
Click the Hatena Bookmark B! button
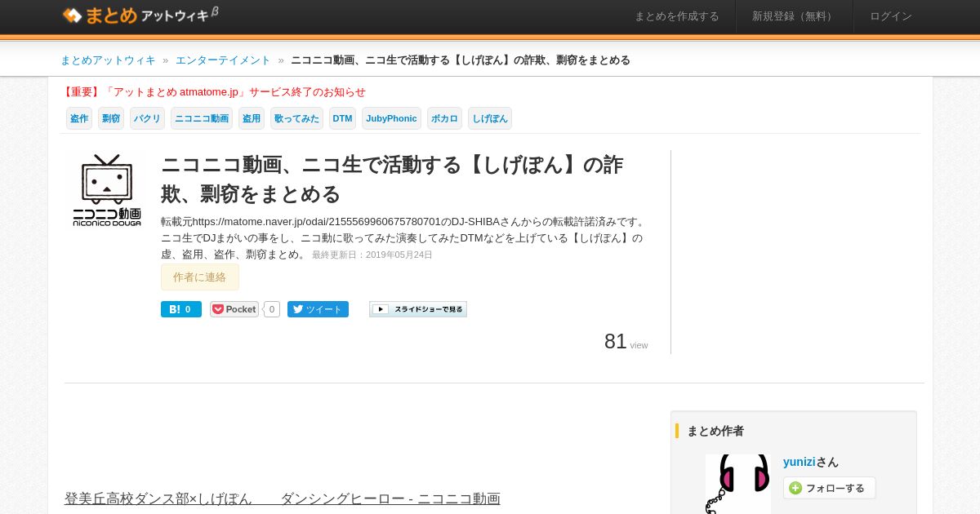tap(181, 309)
